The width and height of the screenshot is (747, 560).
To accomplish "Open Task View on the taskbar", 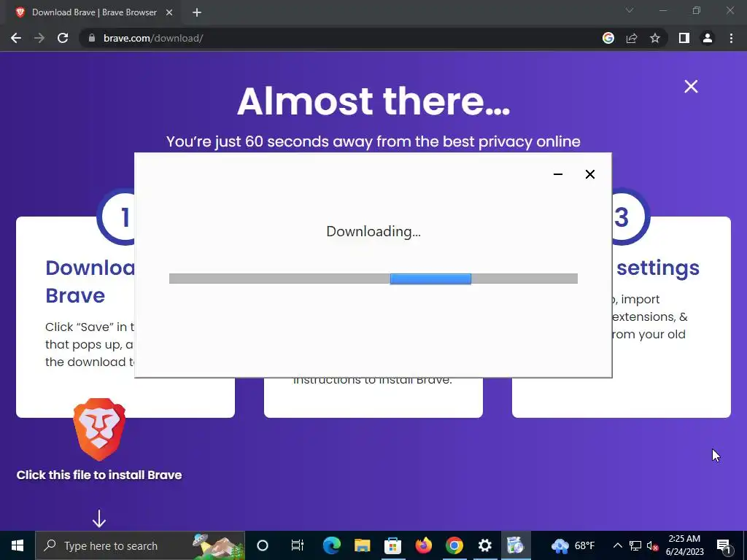I will (x=298, y=545).
